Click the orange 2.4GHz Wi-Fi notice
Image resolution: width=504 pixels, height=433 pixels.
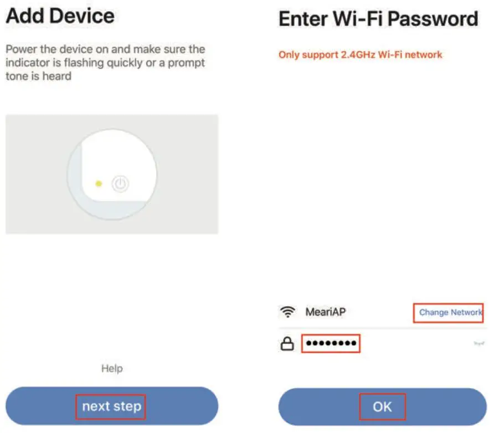(x=360, y=55)
